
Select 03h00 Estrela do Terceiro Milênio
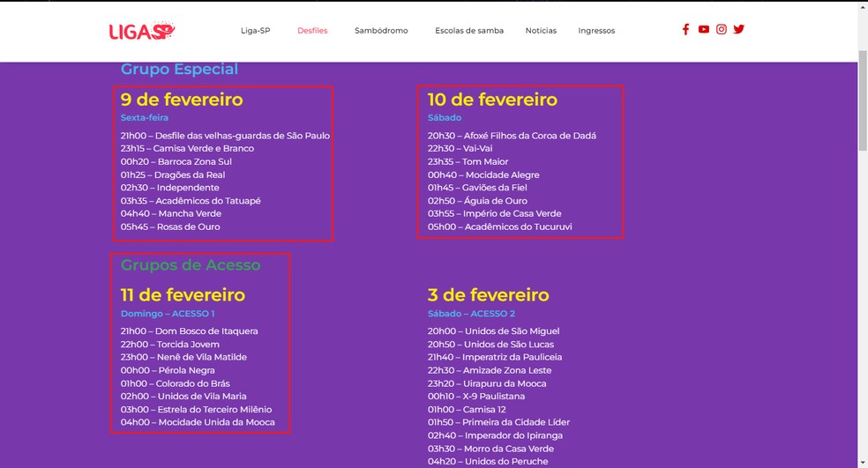click(x=197, y=409)
